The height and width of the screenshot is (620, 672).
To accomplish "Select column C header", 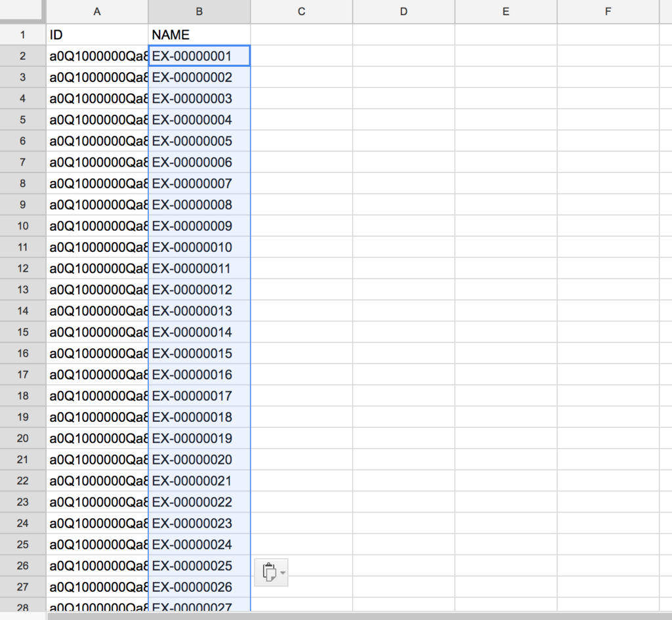I will coord(301,12).
